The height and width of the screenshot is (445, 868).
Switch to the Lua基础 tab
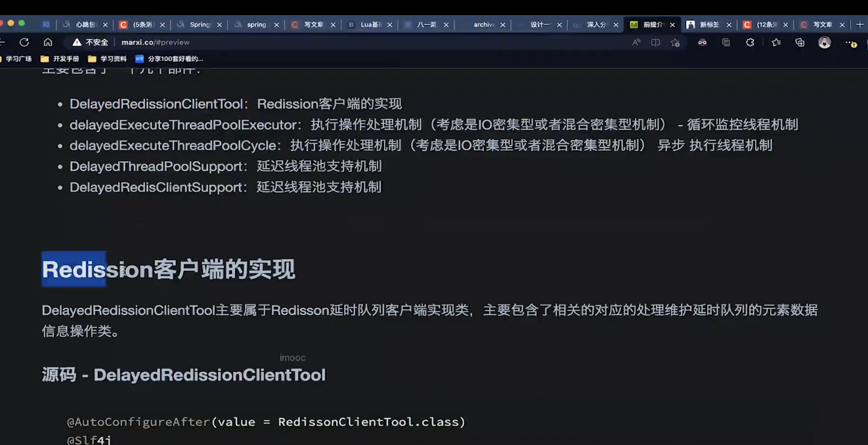pyautogui.click(x=369, y=24)
